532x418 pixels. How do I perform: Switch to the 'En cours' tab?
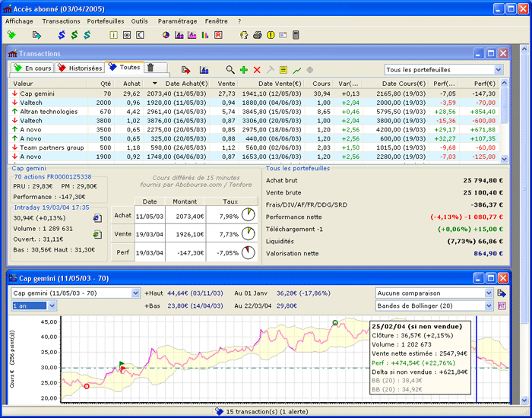(32, 68)
